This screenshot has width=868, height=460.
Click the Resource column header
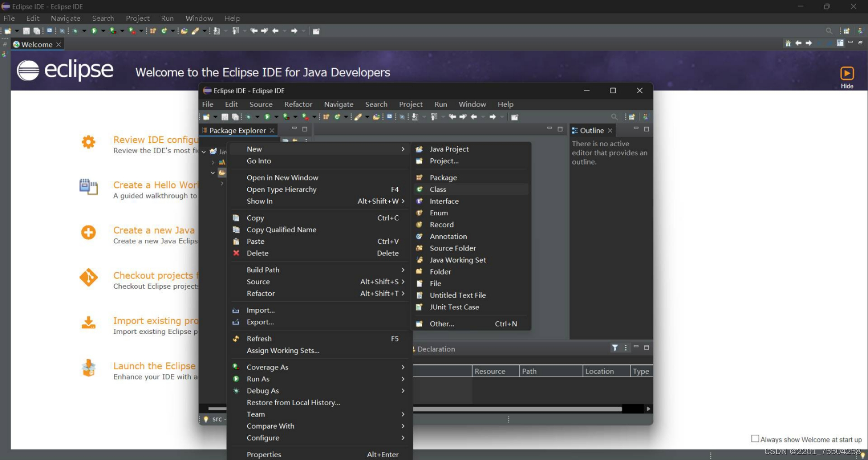point(496,371)
